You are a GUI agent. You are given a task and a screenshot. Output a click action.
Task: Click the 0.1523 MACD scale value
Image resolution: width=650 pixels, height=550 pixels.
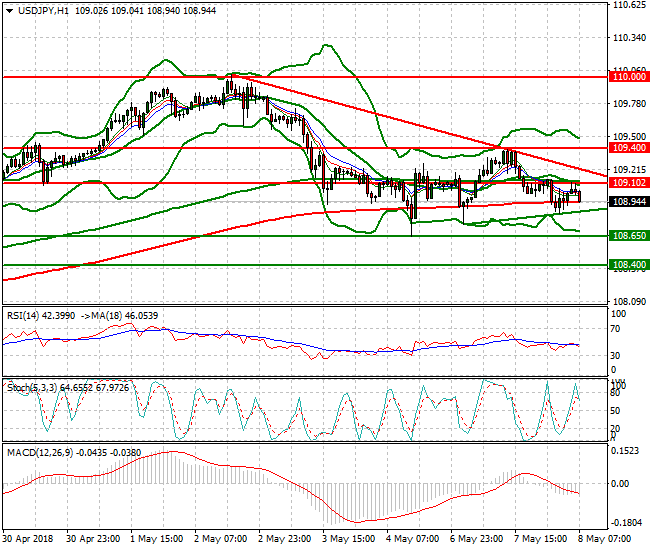point(626,451)
